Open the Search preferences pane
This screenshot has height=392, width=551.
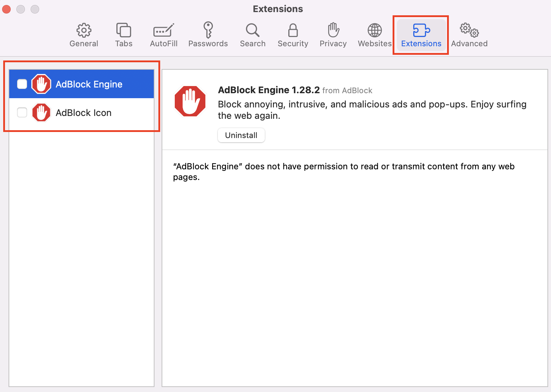(x=253, y=35)
